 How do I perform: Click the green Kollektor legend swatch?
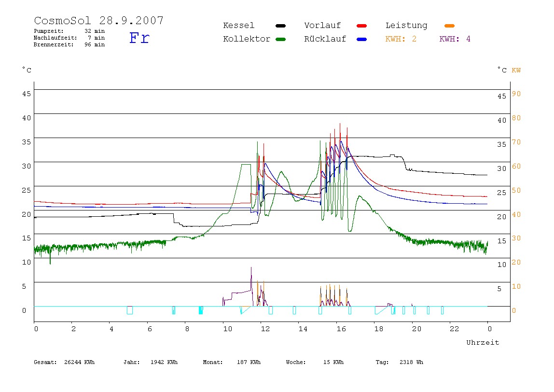tap(280, 39)
